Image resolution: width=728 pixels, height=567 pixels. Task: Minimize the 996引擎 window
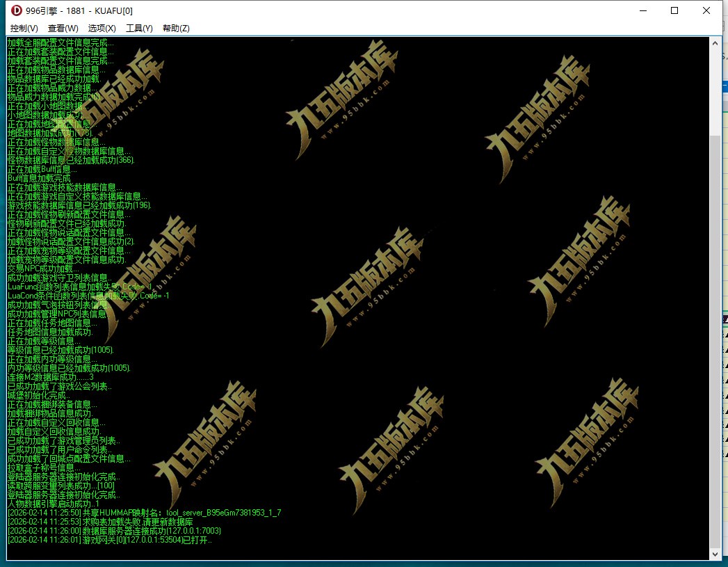click(x=643, y=10)
